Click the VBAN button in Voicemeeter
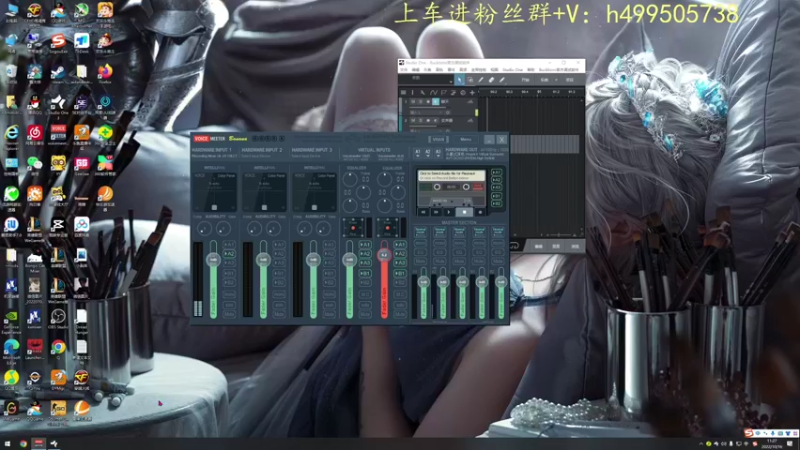800x450 pixels. 438,139
